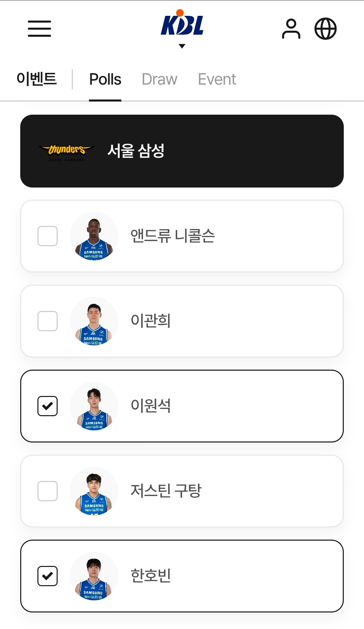Open the globe language selector

(x=325, y=29)
